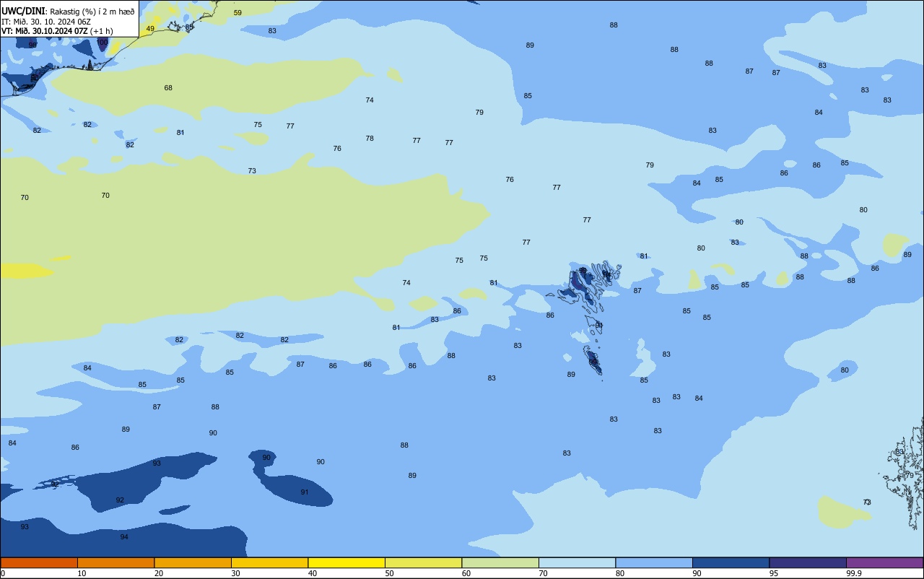Click the legend tick label '95'
This screenshot has height=579, width=924.
773,573
